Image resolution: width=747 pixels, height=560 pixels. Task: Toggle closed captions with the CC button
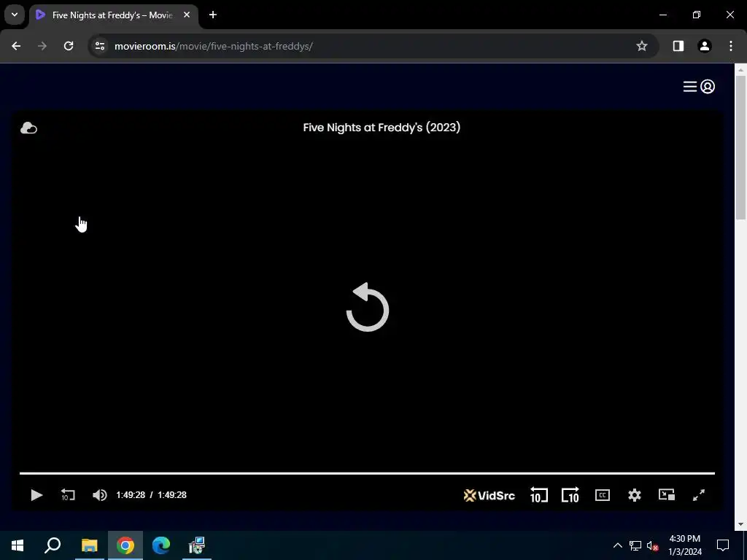coord(603,495)
